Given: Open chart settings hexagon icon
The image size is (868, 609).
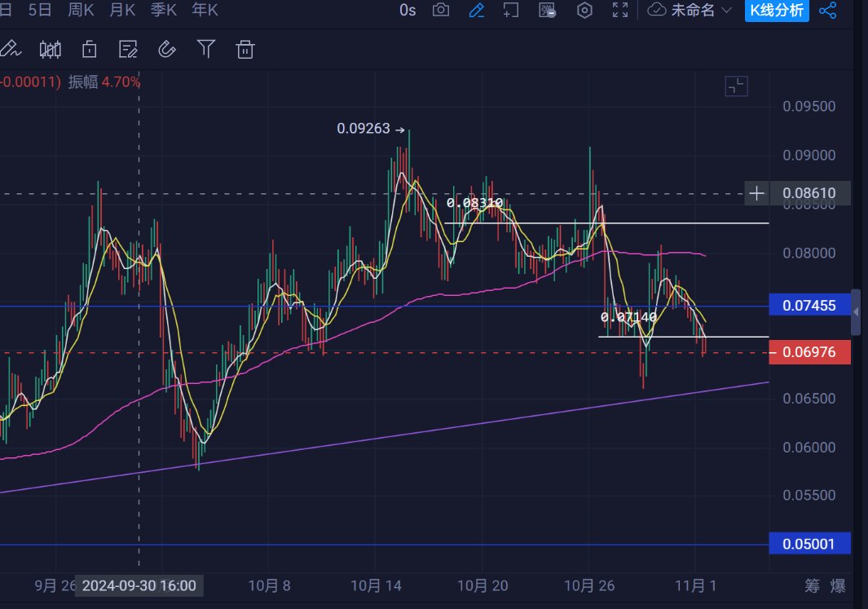Looking at the screenshot, I should point(584,10).
